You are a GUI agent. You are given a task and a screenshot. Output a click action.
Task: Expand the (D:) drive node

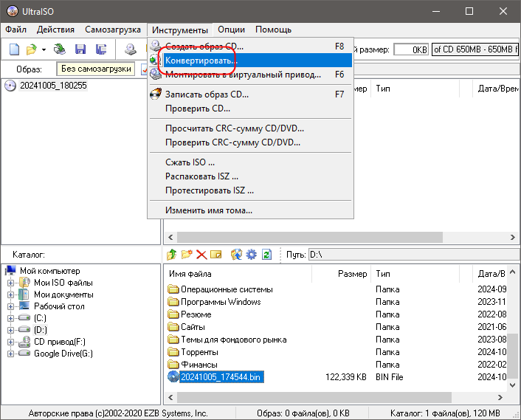(x=10, y=330)
